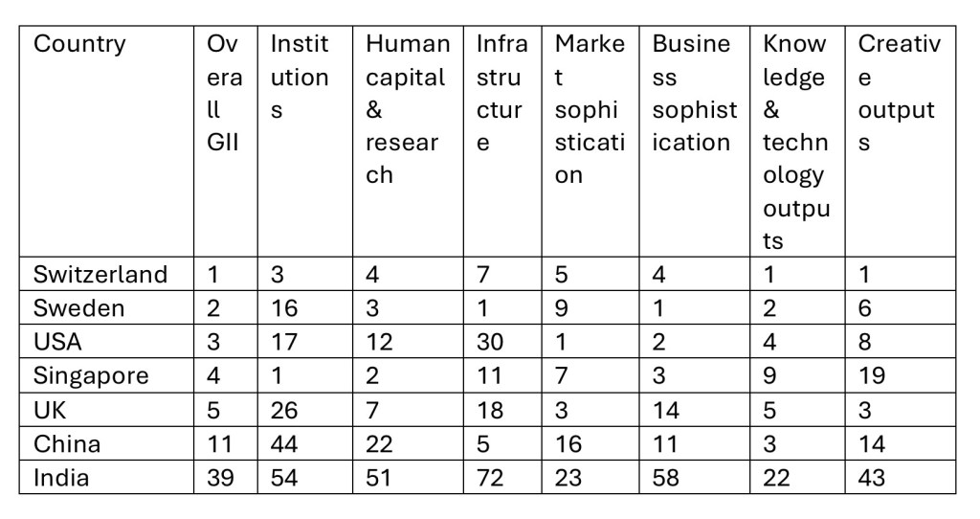
Task: Select USA's Infrastructure rank 30
Action: (492, 342)
